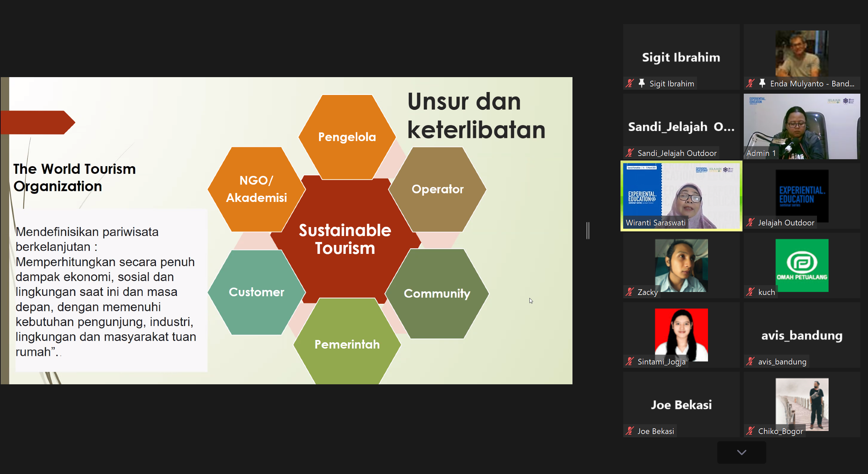Click the Sustainable Tourism center hexagon
The width and height of the screenshot is (868, 474).
(345, 239)
